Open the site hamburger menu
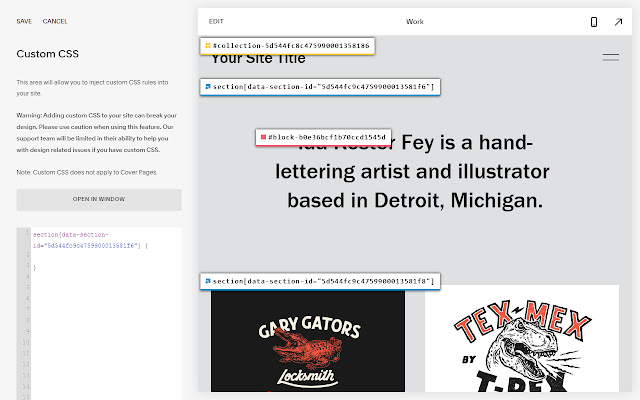Viewport: 640px width, 400px height. pos(611,57)
